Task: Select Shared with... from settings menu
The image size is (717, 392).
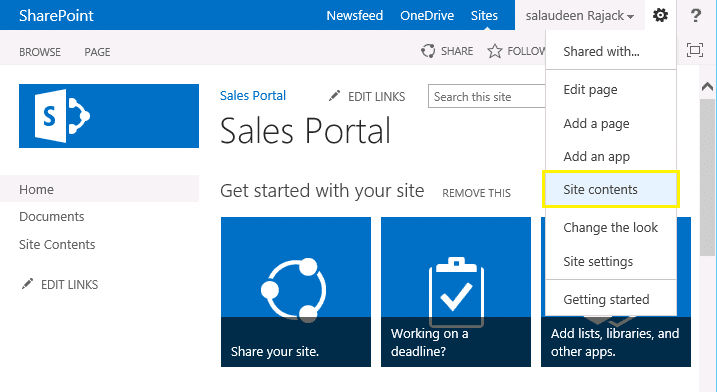Action: click(x=611, y=51)
